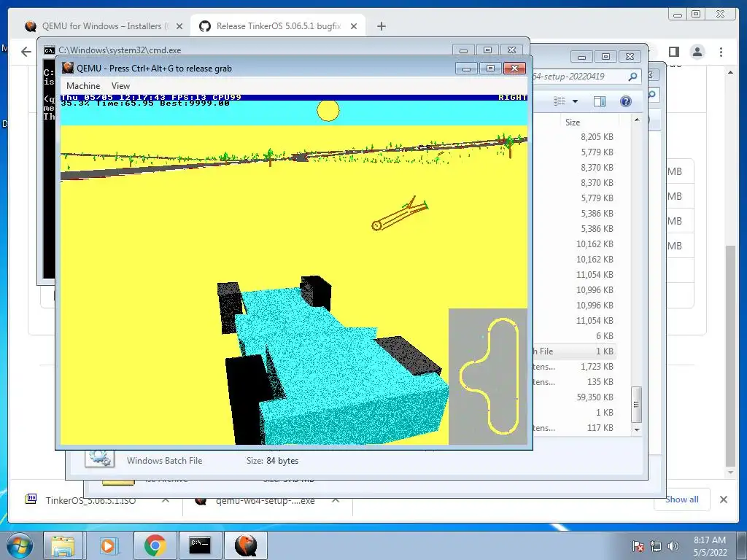Click the Chrome page vertical scrollbar thumb
The width and height of the screenshot is (747, 560).
[730, 355]
